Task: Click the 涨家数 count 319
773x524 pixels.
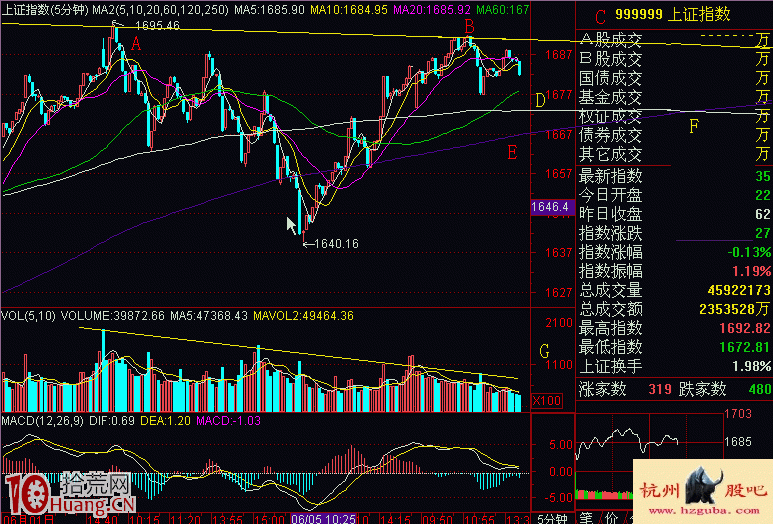Action: 660,389
